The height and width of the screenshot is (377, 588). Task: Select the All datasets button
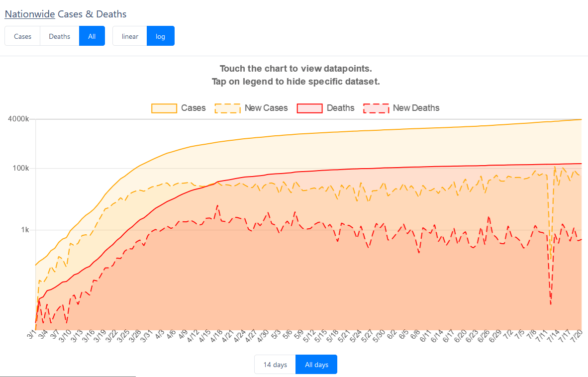[x=92, y=36]
